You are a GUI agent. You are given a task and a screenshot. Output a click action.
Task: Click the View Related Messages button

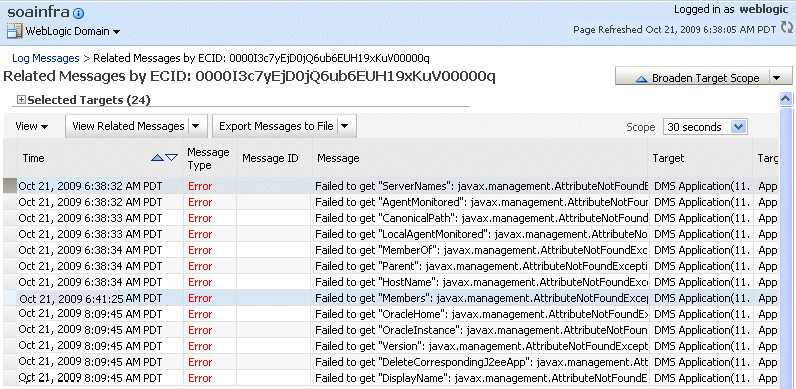(x=128, y=126)
